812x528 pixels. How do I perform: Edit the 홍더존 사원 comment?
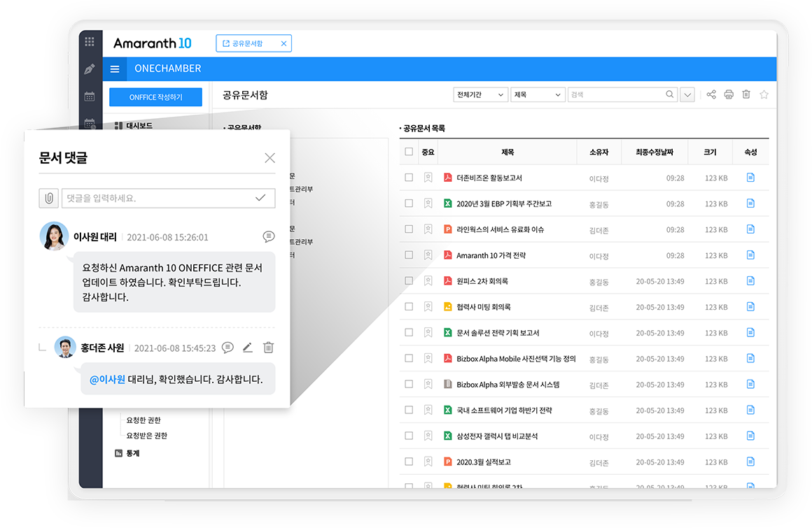247,348
